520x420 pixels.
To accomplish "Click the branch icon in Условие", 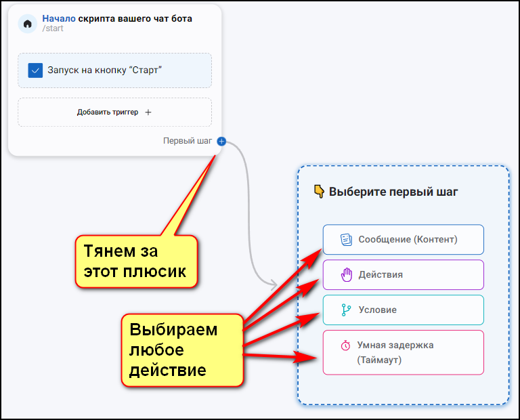I will click(x=346, y=310).
